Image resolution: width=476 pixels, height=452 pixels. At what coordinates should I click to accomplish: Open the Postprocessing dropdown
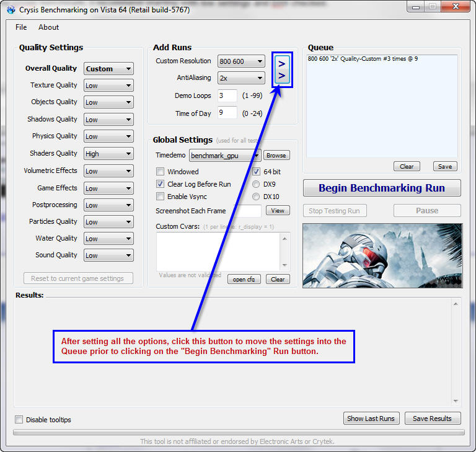pyautogui.click(x=108, y=205)
